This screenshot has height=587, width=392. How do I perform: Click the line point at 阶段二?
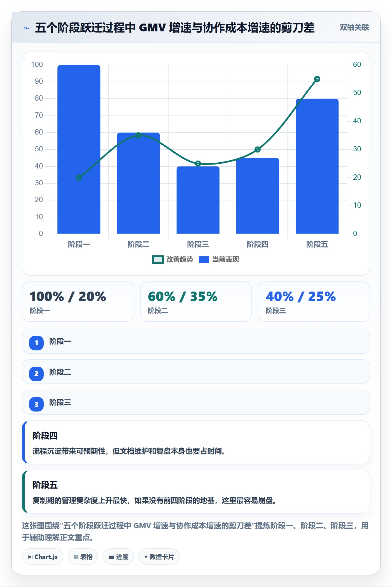click(138, 135)
